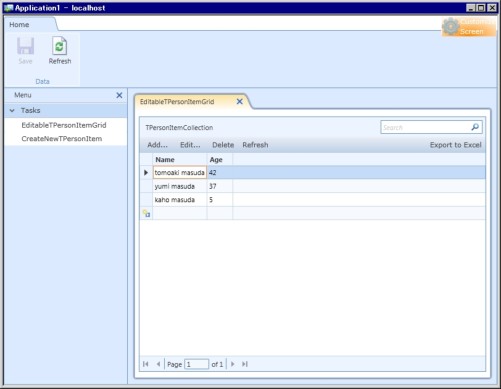
Task: Click the Save floppy disk icon
Action: point(25,46)
